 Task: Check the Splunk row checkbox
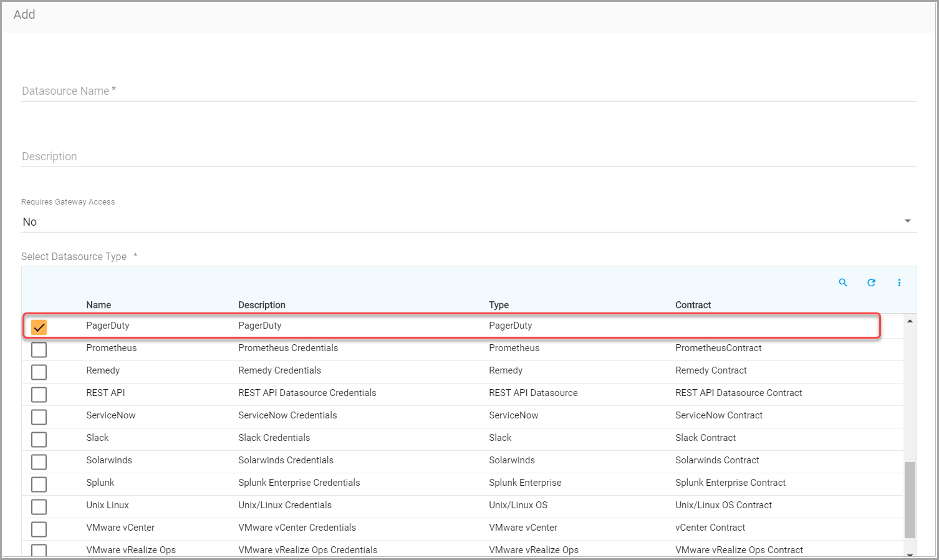coord(39,484)
